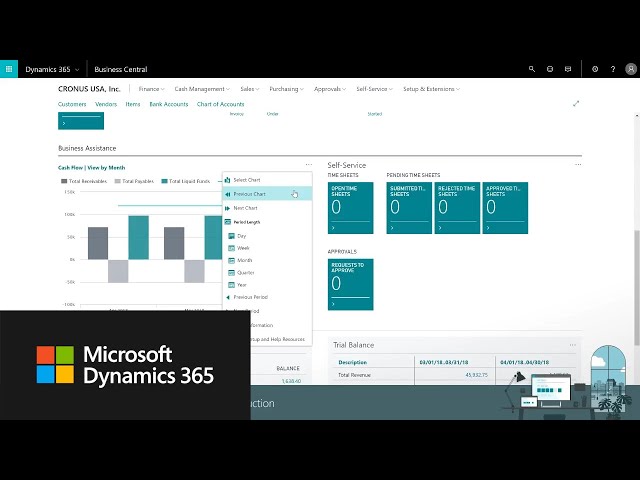
Task: Click the page vertical scrollbar thumb
Action: pos(637,287)
